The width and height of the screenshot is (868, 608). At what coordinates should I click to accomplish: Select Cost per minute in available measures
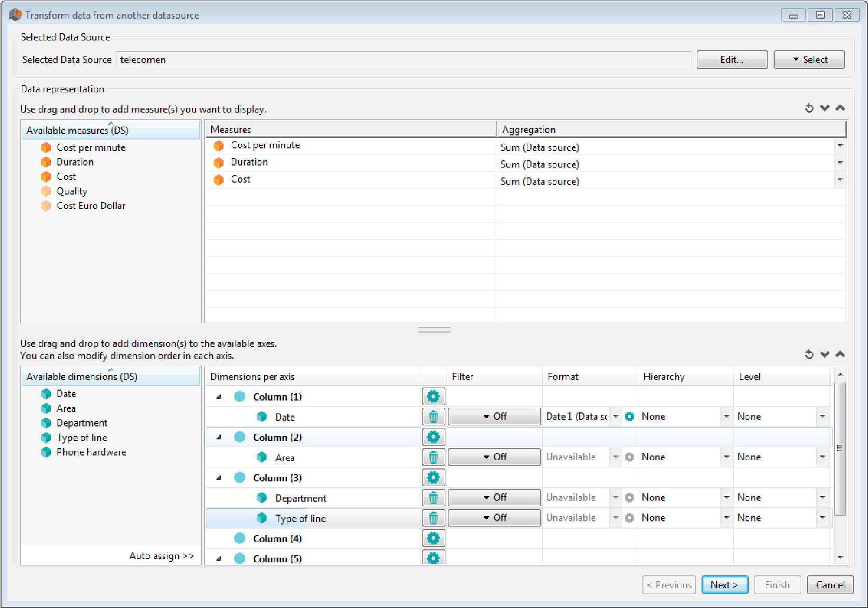point(91,147)
